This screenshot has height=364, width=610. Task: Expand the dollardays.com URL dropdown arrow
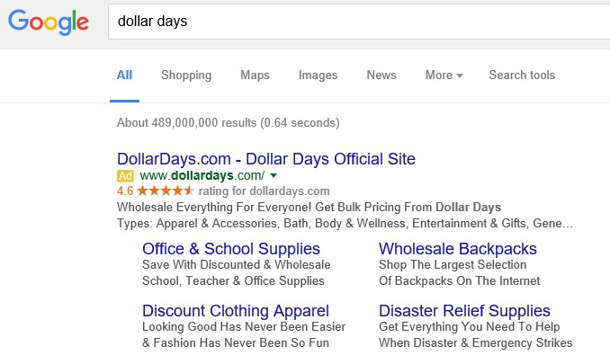274,175
